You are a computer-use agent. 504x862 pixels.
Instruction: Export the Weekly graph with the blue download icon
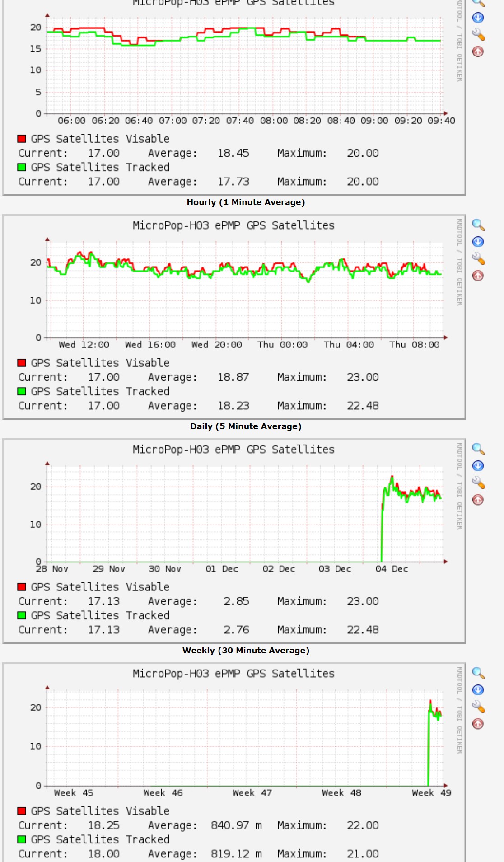pyautogui.click(x=478, y=466)
